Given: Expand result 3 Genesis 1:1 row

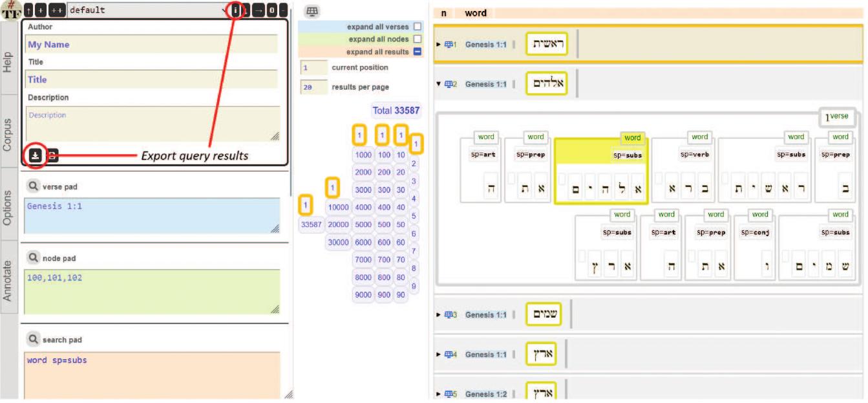Looking at the screenshot, I should pyautogui.click(x=439, y=315).
